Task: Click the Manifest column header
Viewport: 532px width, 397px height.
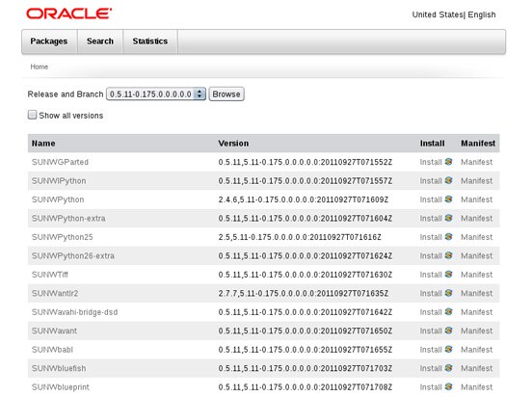Action: click(x=478, y=144)
